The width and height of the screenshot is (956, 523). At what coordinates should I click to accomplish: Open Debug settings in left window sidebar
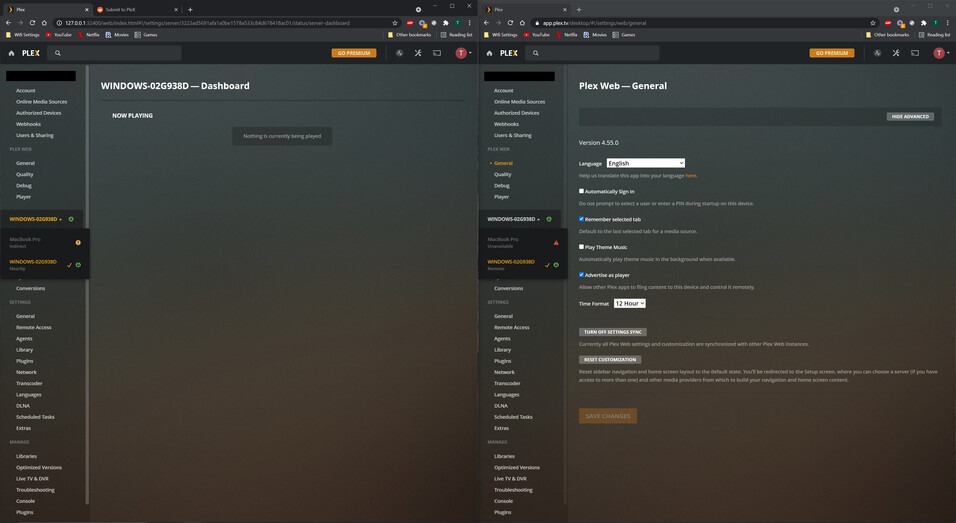24,185
